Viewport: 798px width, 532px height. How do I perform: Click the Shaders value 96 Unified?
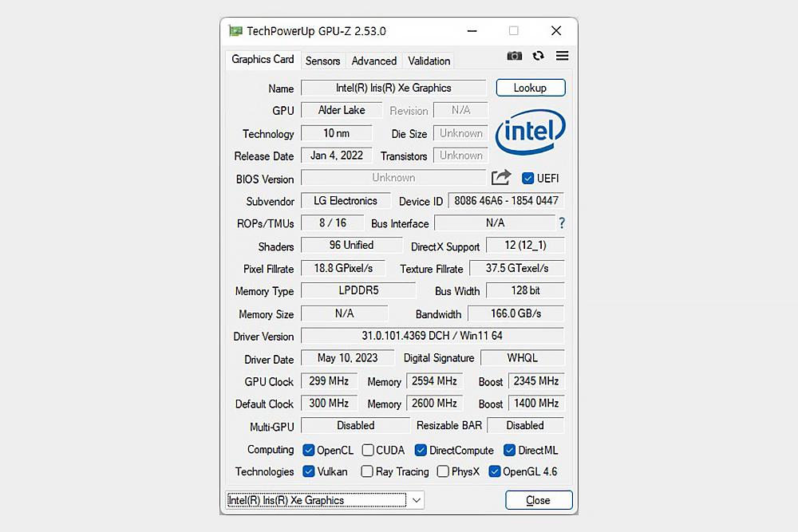click(351, 245)
